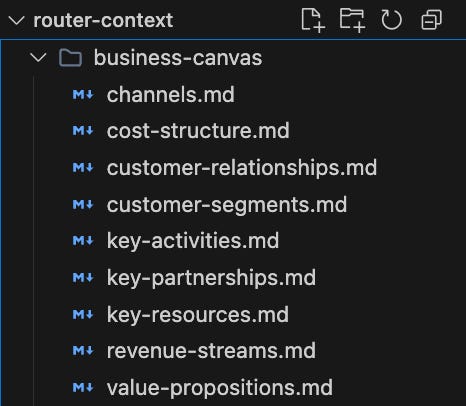
Task: Click the router-context section header title
Action: click(103, 20)
